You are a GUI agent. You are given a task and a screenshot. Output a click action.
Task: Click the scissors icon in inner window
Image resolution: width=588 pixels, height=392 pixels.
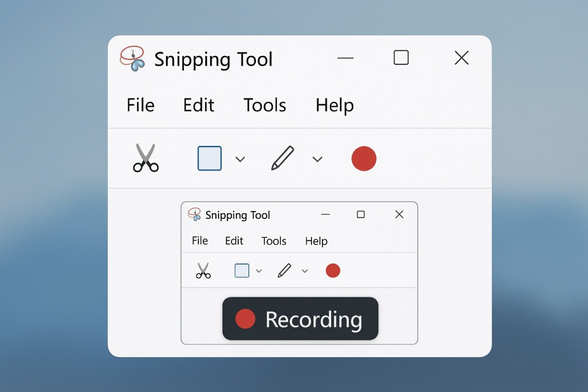pyautogui.click(x=203, y=271)
